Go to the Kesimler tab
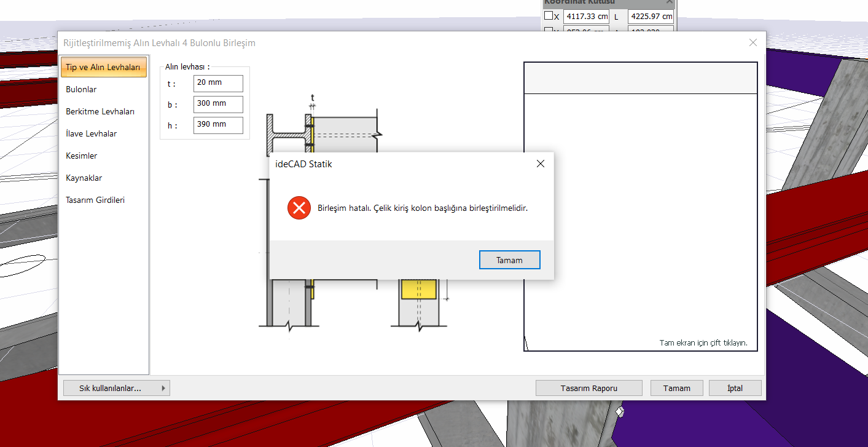 (x=81, y=156)
